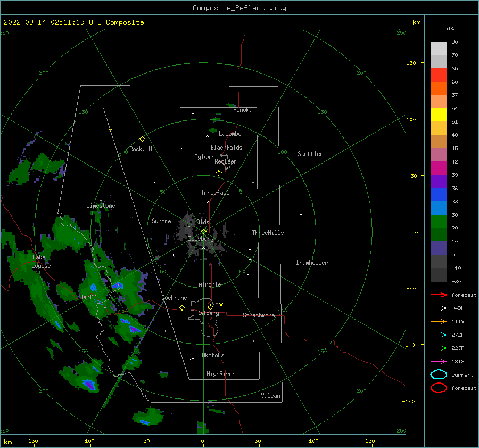Click the yellow diamond marker above RockyMH
The width and height of the screenshot is (479, 448).
142,139
